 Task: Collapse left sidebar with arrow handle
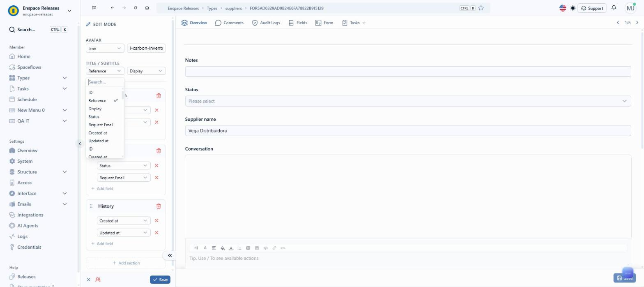(x=80, y=143)
